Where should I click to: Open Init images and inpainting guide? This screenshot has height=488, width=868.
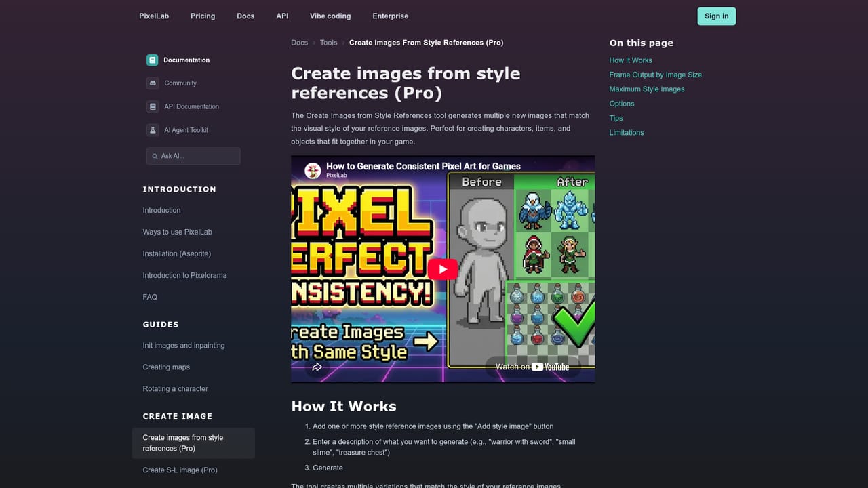point(184,346)
